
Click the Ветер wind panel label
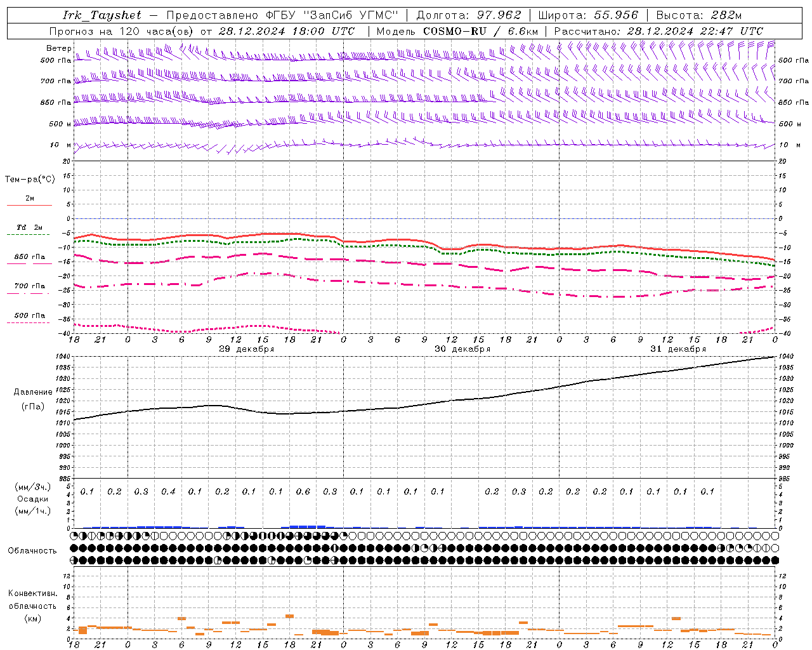pos(59,48)
